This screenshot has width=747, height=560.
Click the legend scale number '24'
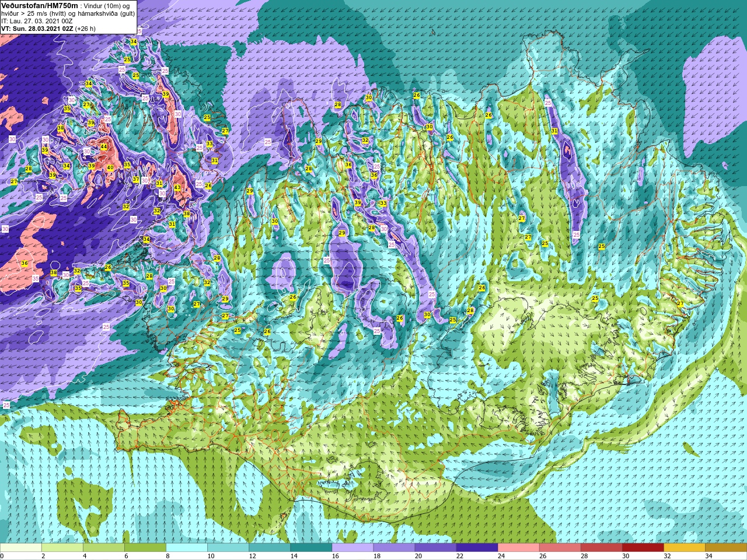point(501,556)
